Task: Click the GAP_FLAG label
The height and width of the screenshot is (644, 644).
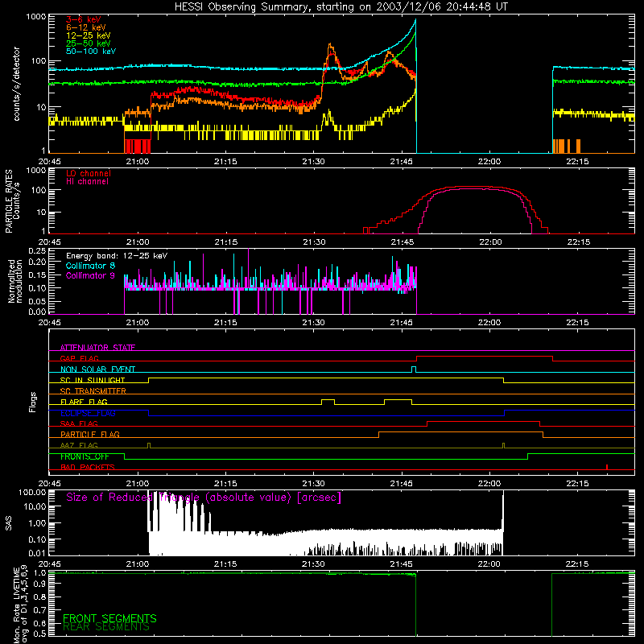Action: [79, 358]
